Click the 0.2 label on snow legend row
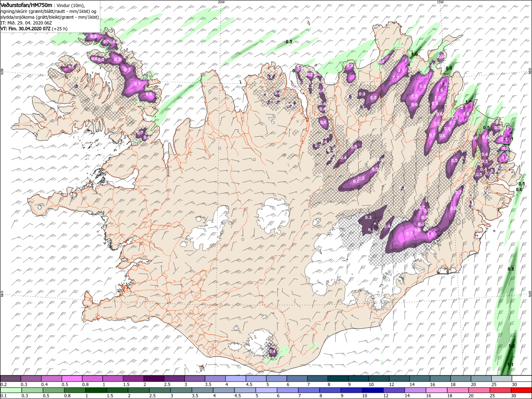 4,384
